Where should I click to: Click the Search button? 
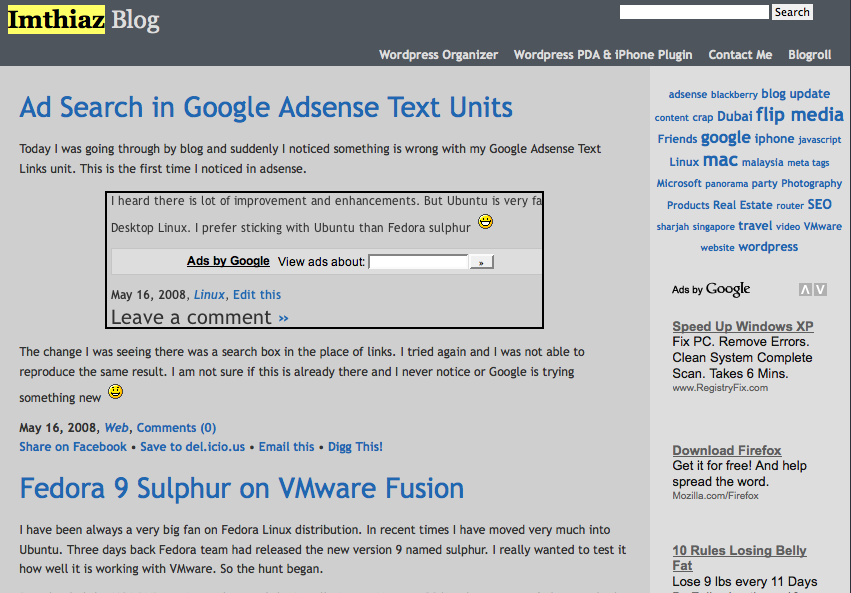point(792,12)
